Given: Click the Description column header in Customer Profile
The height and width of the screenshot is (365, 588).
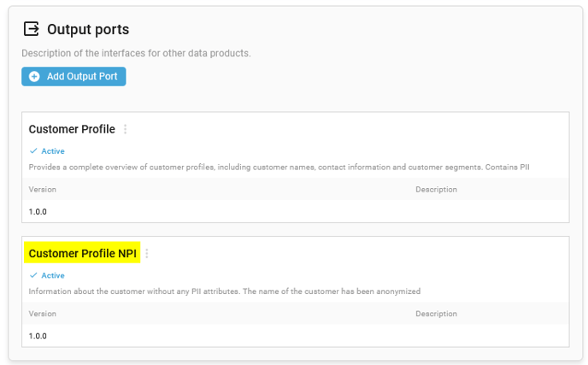Looking at the screenshot, I should (x=436, y=190).
